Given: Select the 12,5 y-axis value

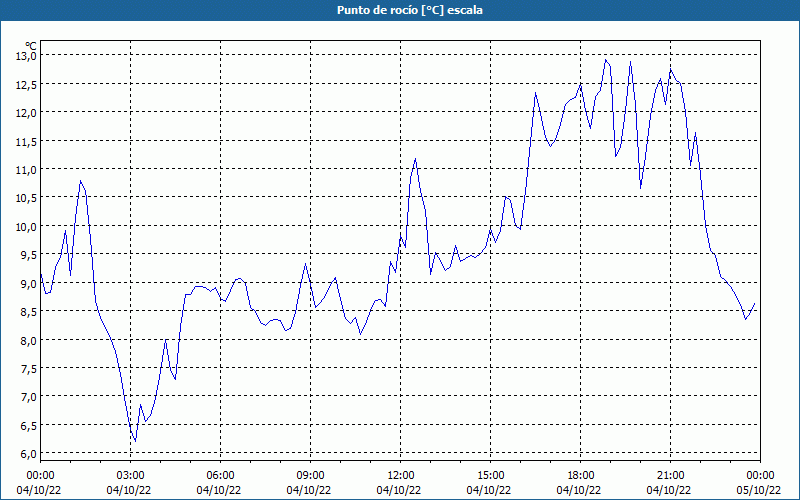Looking at the screenshot, I should 27,84.
